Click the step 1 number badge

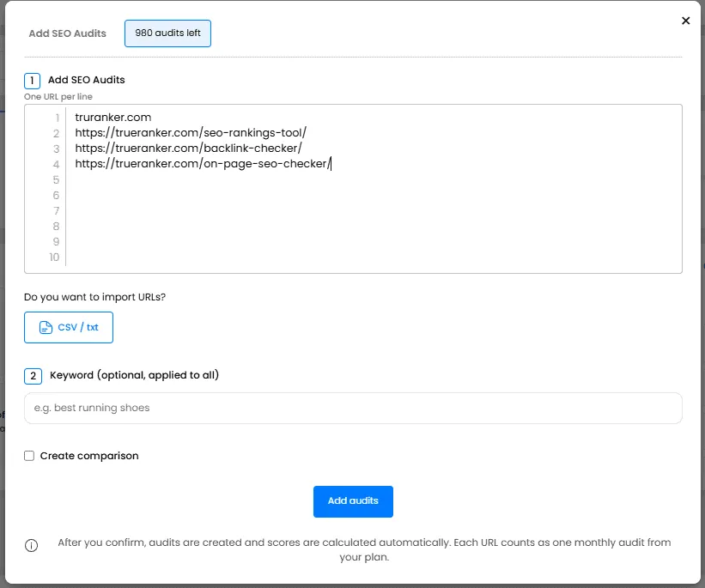(32, 81)
